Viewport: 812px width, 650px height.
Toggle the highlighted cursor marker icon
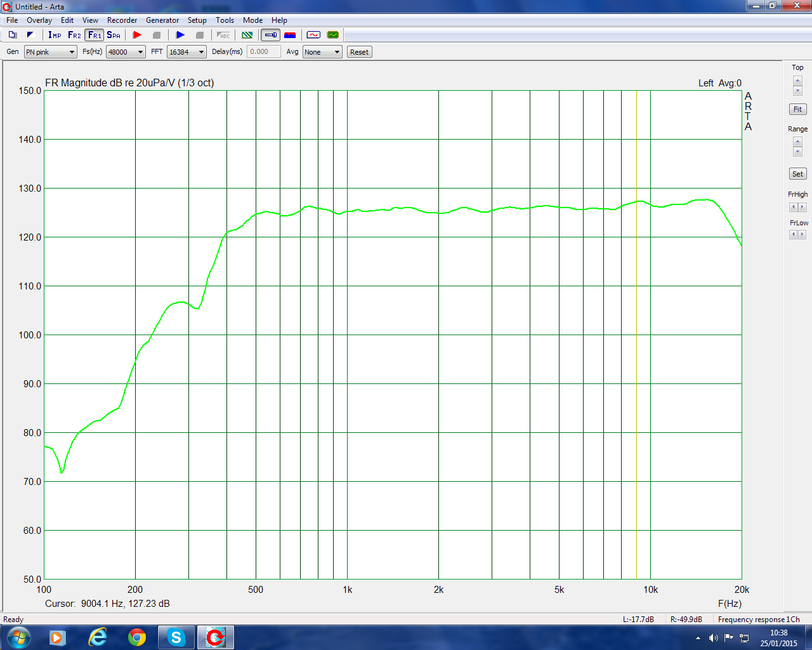point(270,35)
